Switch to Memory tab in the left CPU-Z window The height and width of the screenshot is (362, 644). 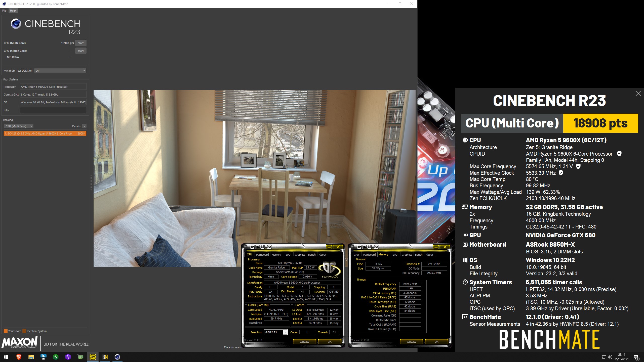(x=276, y=255)
